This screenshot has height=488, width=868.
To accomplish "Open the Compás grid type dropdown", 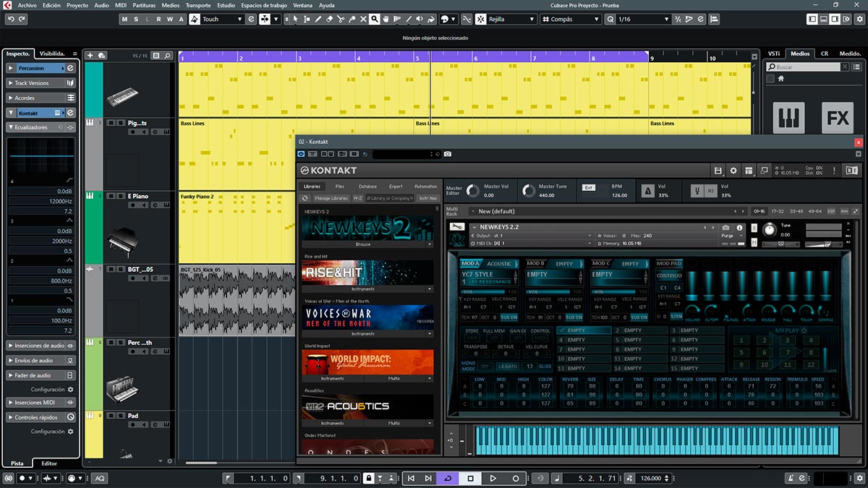I will click(x=570, y=19).
